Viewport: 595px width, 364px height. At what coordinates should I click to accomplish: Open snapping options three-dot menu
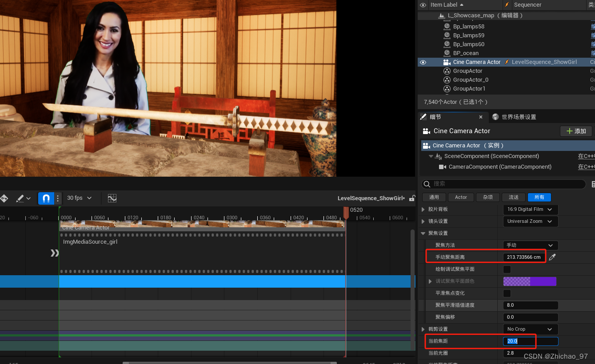58,198
